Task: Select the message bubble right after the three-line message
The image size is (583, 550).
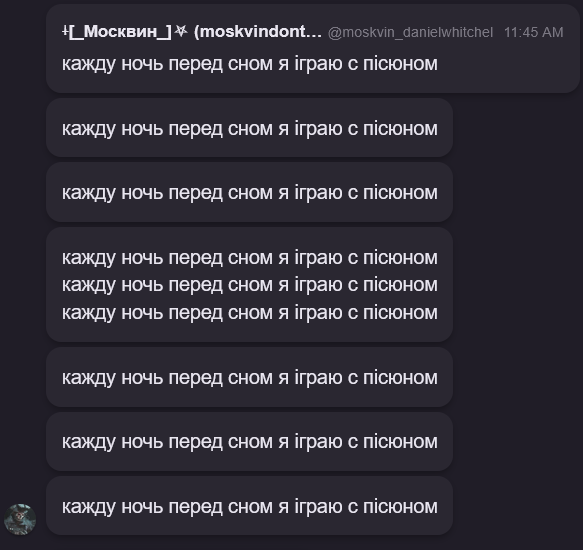Action: 249,377
